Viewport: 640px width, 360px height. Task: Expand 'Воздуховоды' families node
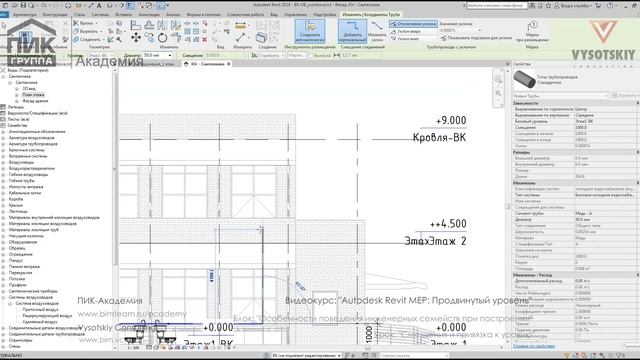(3, 162)
